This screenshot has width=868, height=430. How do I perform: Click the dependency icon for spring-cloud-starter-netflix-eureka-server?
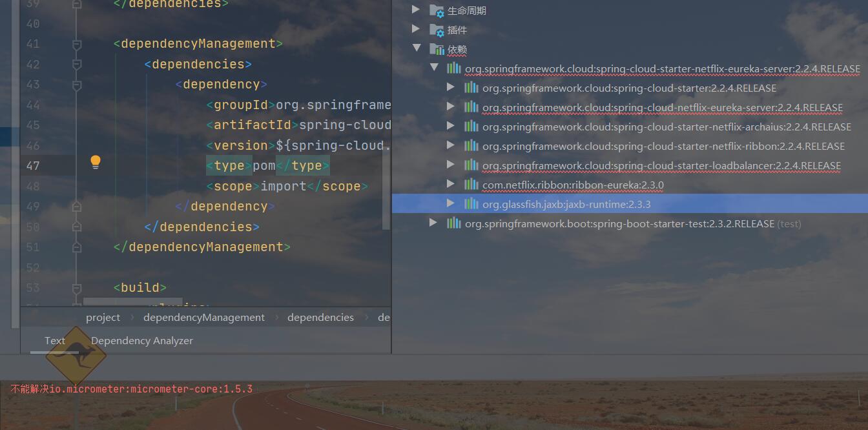tap(455, 68)
